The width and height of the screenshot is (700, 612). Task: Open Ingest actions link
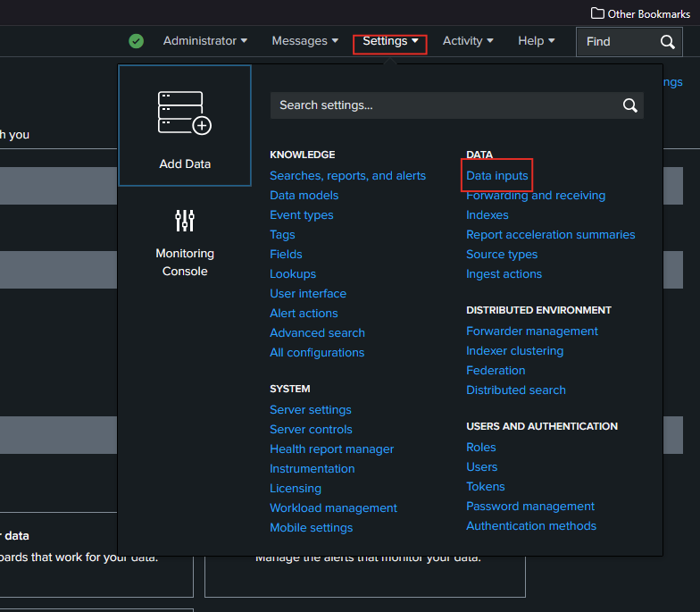tap(504, 273)
